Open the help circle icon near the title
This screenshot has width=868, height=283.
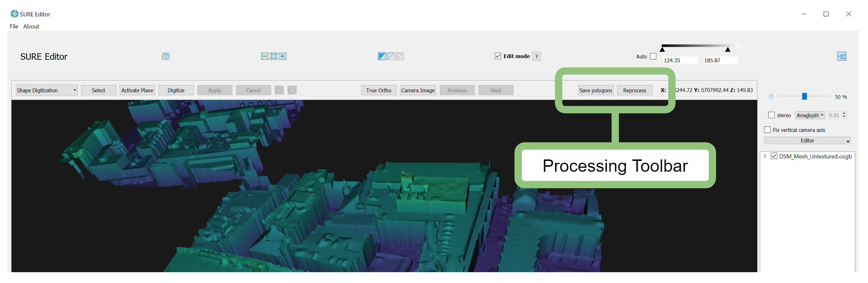tap(166, 56)
